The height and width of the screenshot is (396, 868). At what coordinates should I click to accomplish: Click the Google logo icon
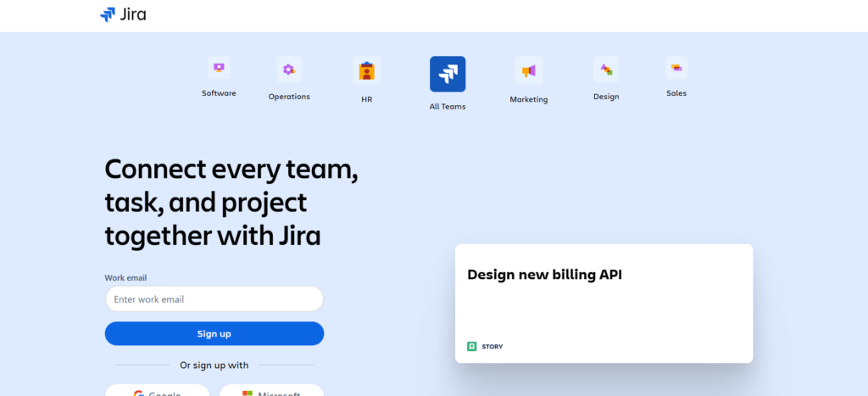click(138, 393)
